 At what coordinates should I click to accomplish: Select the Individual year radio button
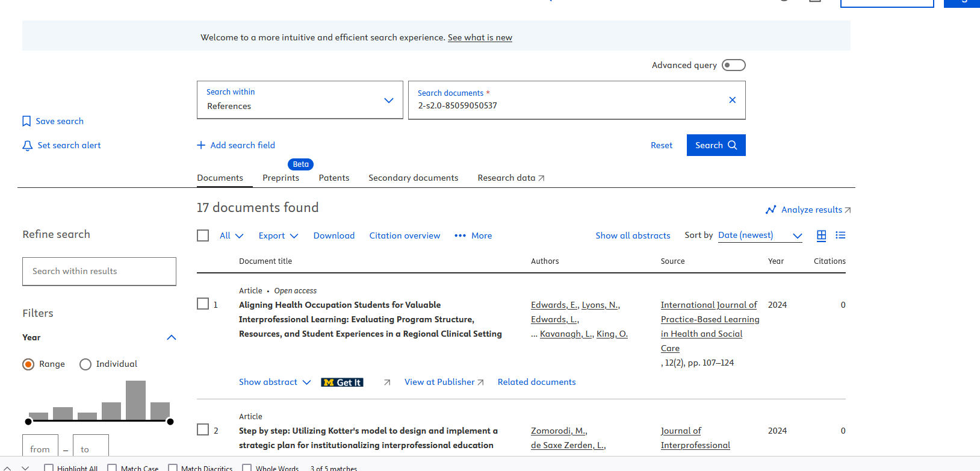(85, 364)
